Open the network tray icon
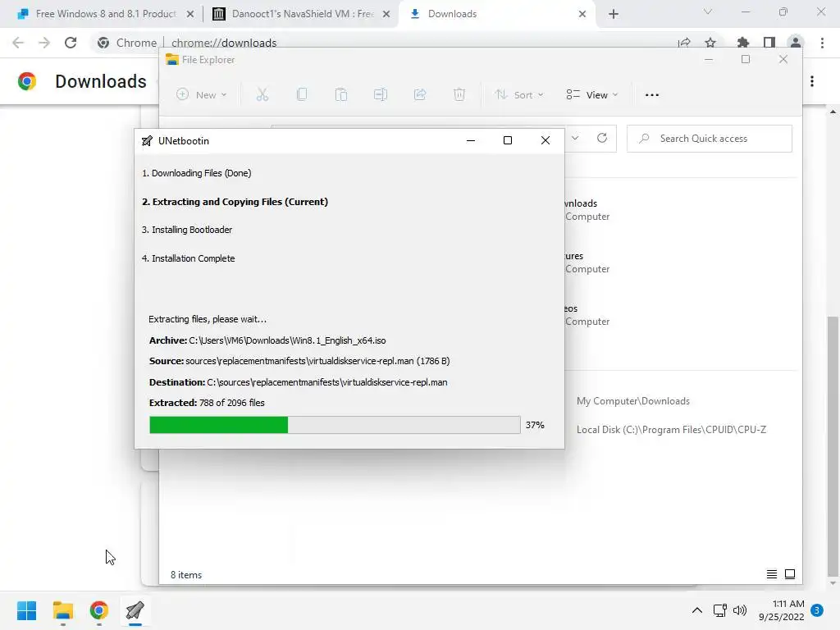 pyautogui.click(x=720, y=610)
